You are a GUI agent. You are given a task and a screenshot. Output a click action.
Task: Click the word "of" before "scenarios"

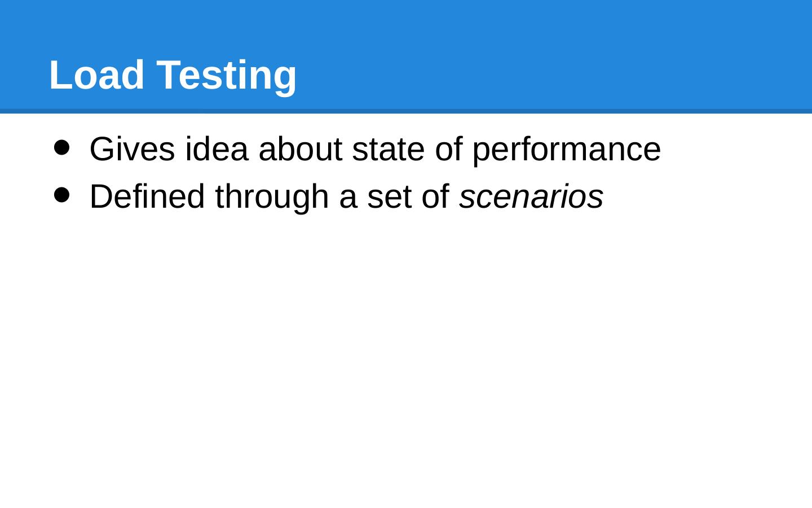point(435,197)
